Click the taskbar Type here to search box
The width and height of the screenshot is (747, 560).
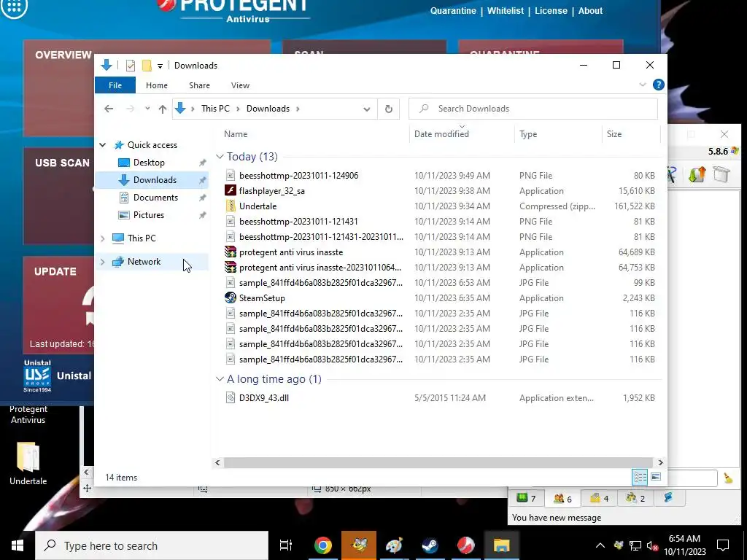tap(152, 545)
